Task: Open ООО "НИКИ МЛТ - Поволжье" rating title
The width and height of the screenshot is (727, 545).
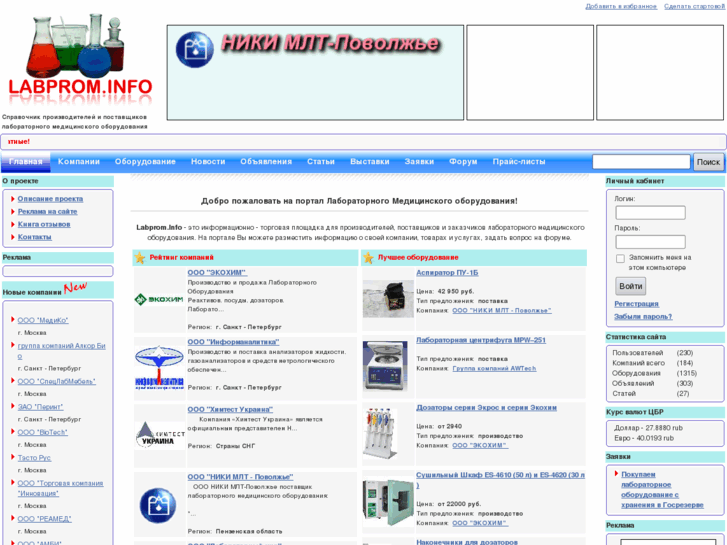Action: (240, 477)
